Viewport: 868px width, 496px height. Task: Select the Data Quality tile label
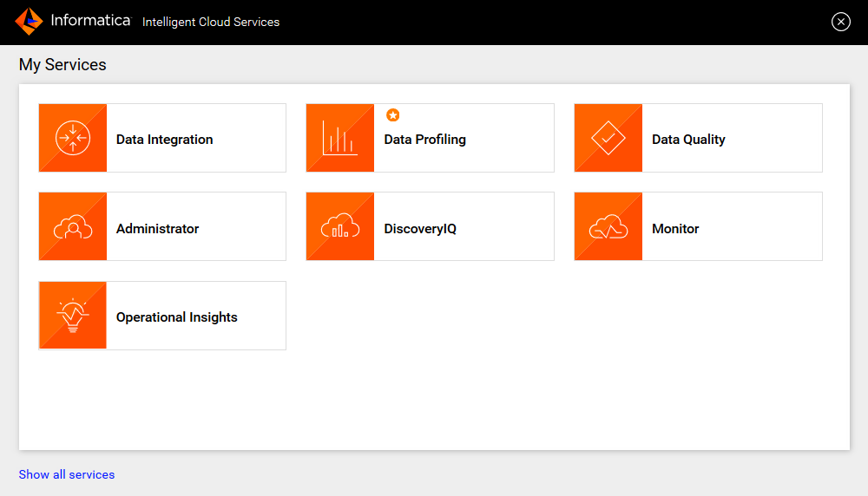point(688,140)
